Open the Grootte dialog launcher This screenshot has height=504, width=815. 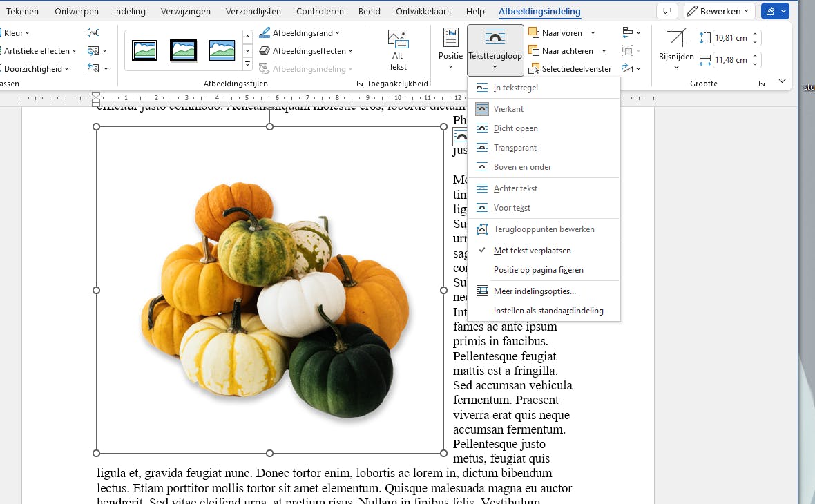pos(761,84)
